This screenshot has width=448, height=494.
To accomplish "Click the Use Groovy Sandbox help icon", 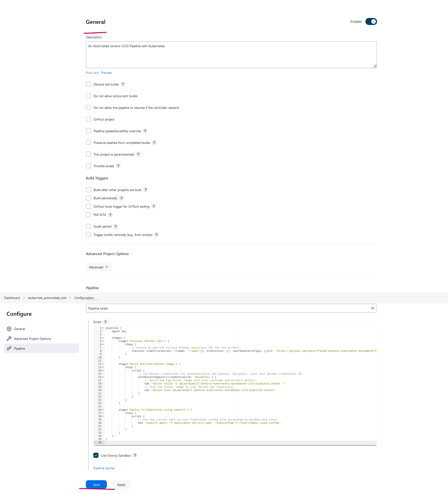I will 136,455.
